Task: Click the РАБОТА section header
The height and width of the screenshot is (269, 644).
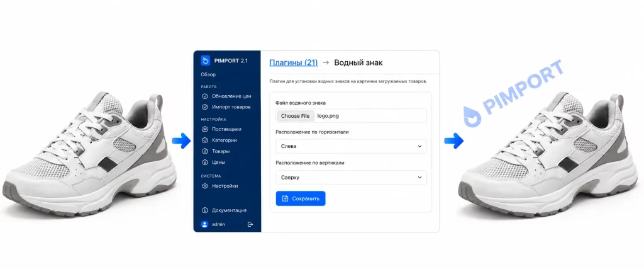Action: [x=209, y=87]
